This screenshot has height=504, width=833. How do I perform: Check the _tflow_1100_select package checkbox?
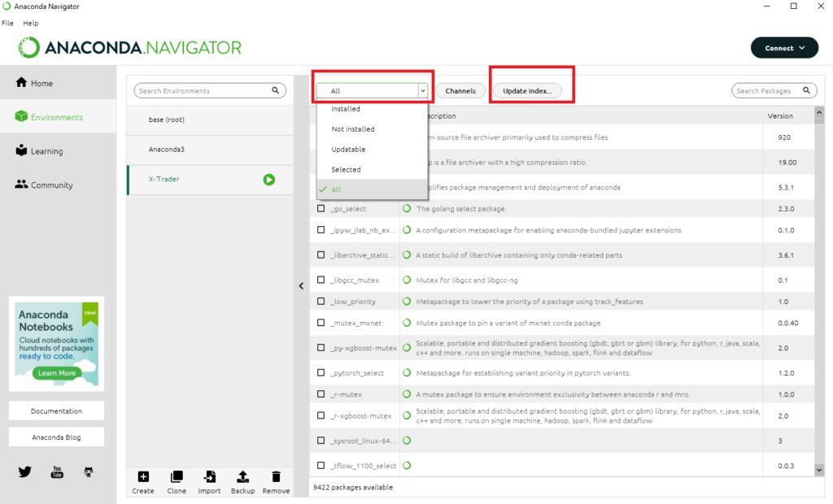click(x=321, y=465)
